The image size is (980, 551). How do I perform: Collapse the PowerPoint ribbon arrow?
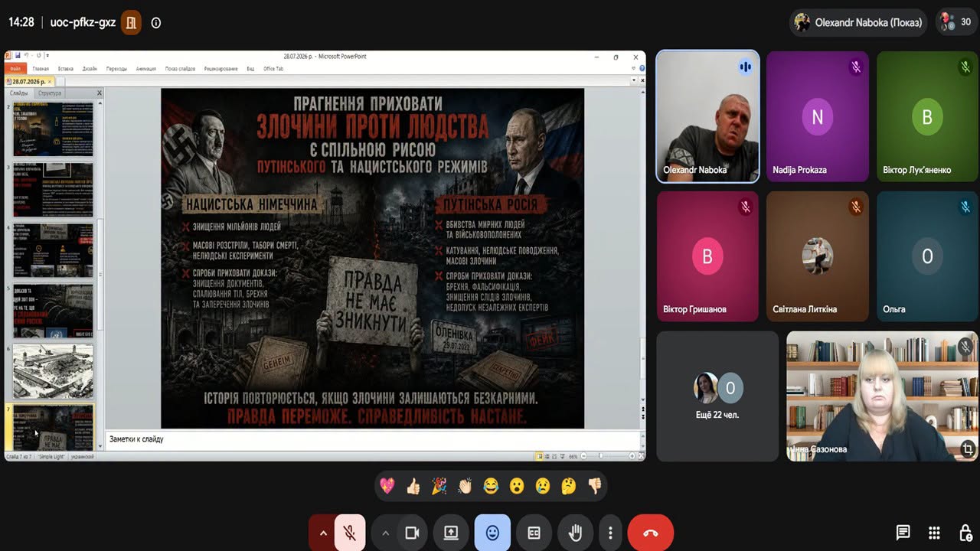click(x=633, y=69)
